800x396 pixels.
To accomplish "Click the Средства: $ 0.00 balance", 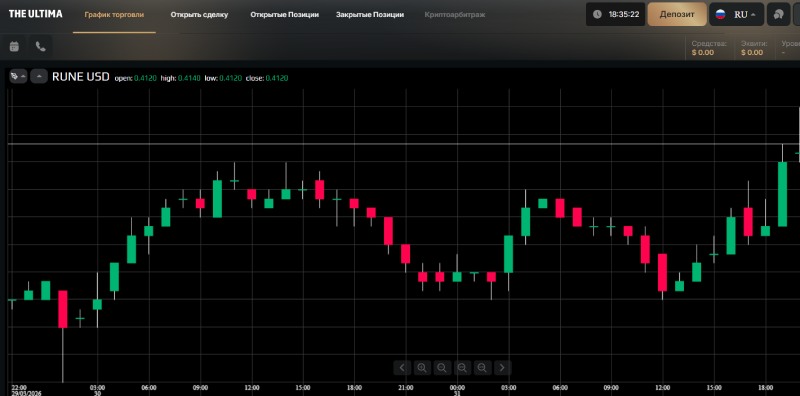I will click(709, 48).
